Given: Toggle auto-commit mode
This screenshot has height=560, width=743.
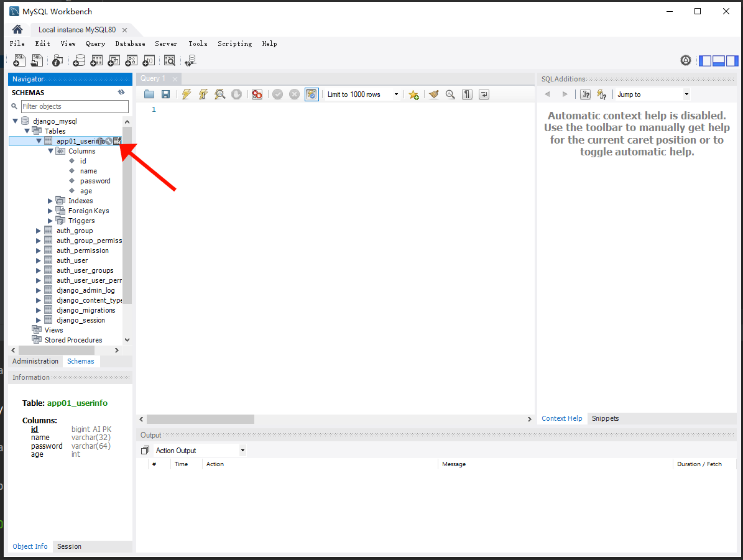Looking at the screenshot, I should point(312,94).
